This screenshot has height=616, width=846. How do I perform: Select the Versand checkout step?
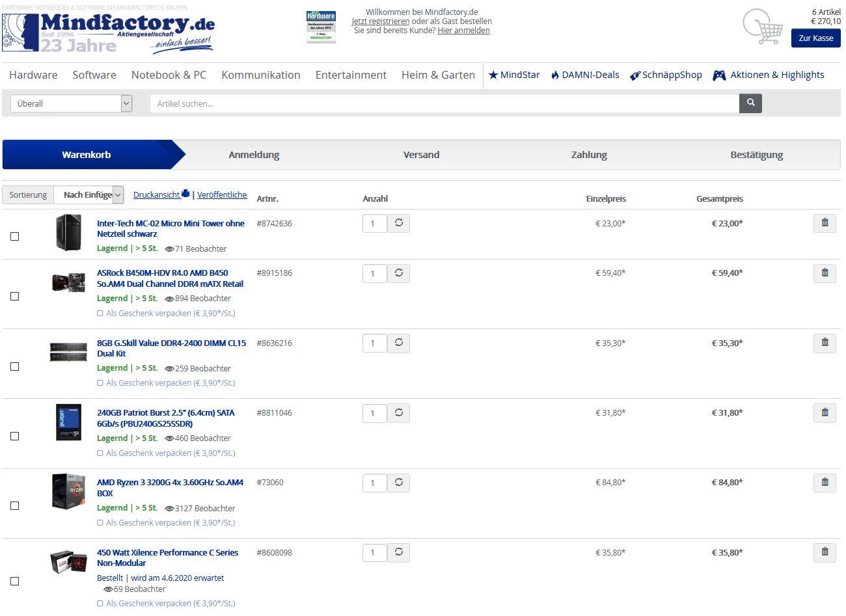click(421, 155)
